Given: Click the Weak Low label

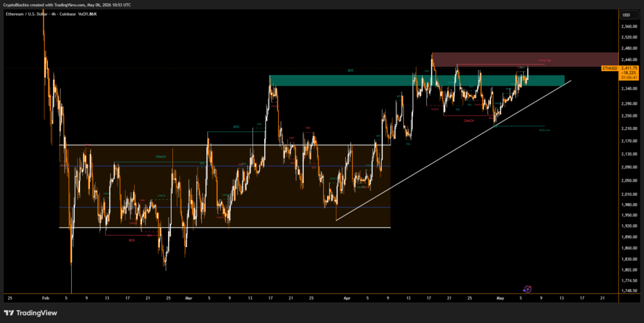Looking at the screenshot, I should click(544, 130).
